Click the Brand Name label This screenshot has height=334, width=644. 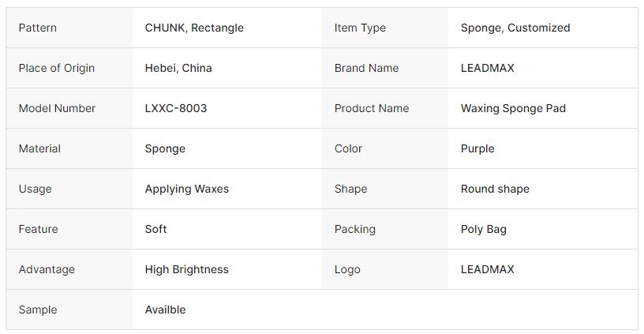click(x=366, y=68)
